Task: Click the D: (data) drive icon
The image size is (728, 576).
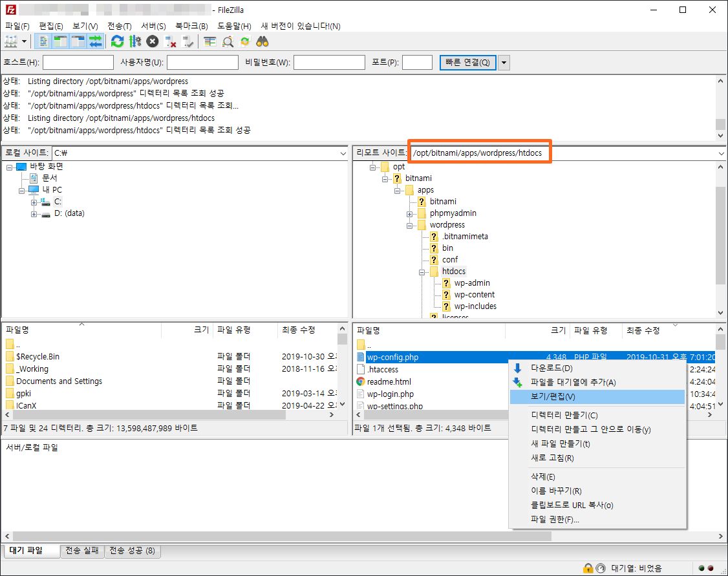Action: coord(45,213)
